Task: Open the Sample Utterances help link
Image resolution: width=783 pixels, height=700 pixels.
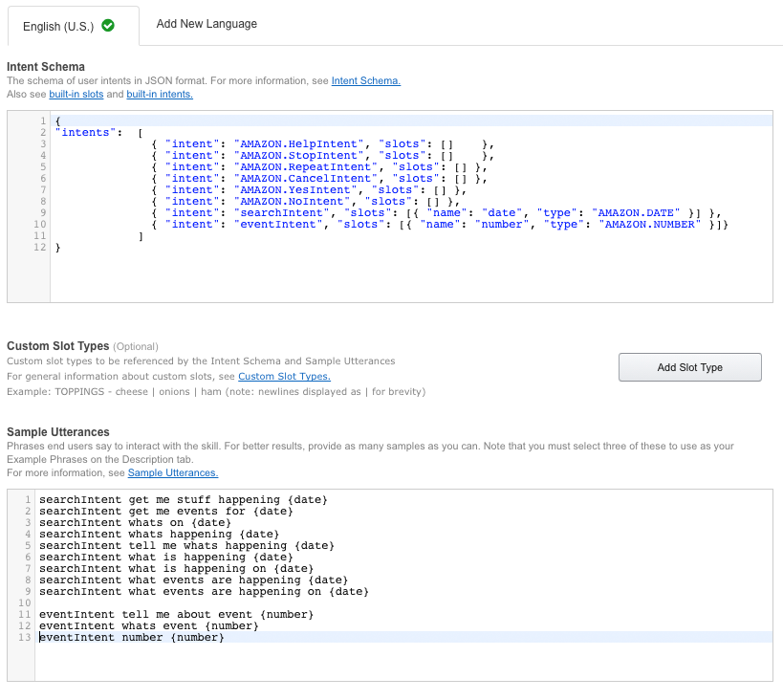Action: pos(172,473)
